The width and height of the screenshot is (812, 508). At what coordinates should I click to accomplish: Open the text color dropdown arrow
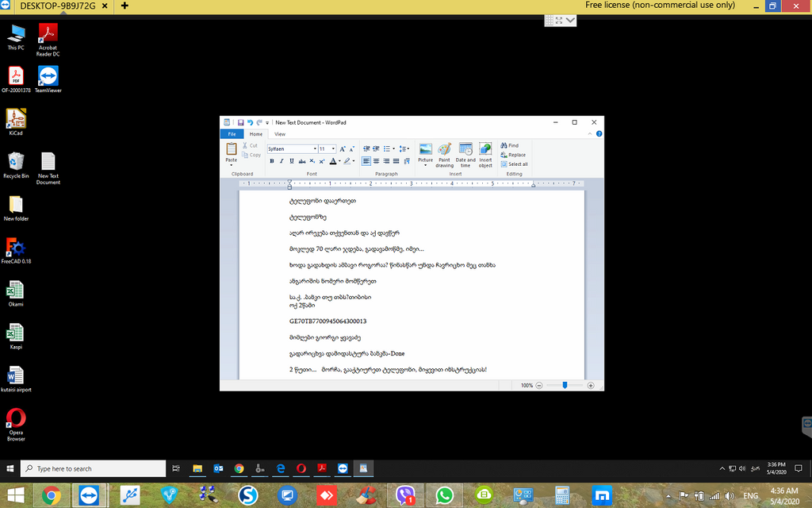pyautogui.click(x=339, y=161)
